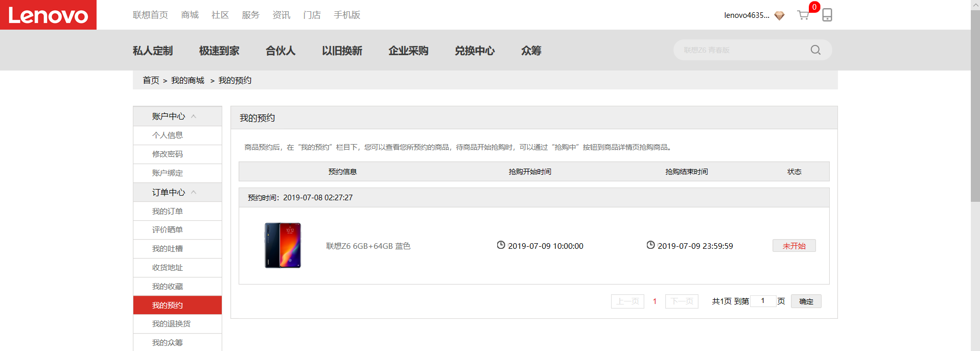Open the 联想Z6 6GB+64GB 蓝色 product link
This screenshot has height=351, width=980.
click(368, 246)
